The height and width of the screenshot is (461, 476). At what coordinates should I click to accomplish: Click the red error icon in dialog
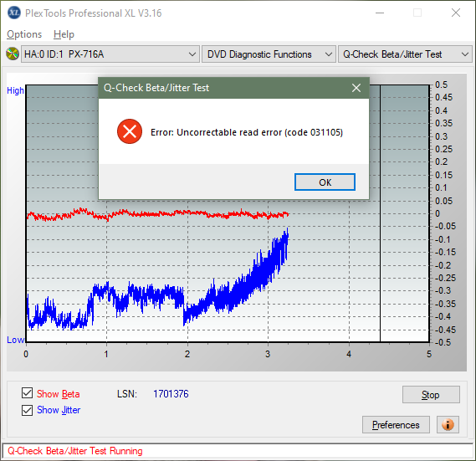point(130,131)
